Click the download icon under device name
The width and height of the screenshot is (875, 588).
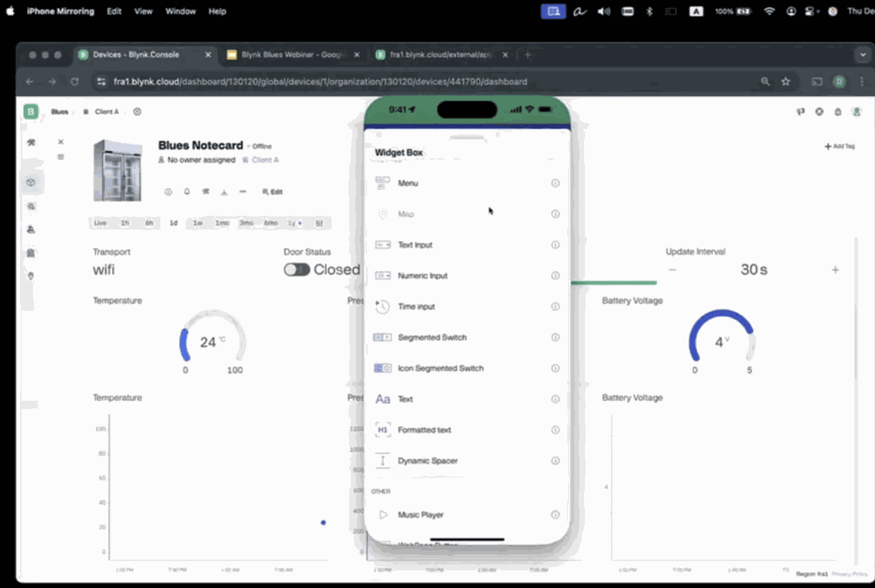(x=224, y=192)
